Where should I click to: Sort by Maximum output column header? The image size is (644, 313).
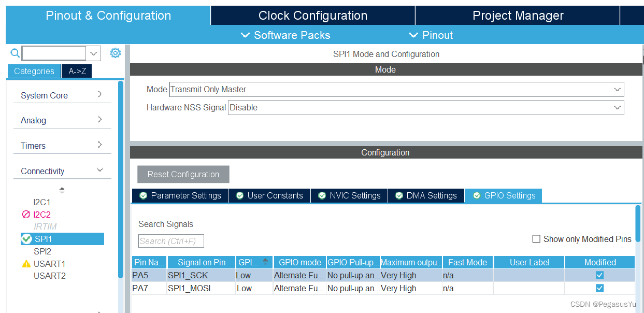411,262
